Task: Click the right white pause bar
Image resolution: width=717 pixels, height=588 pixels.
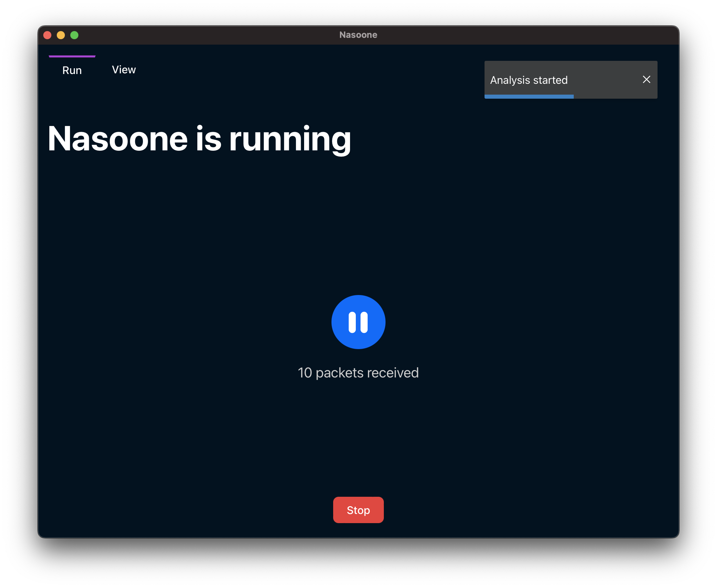Action: point(364,322)
